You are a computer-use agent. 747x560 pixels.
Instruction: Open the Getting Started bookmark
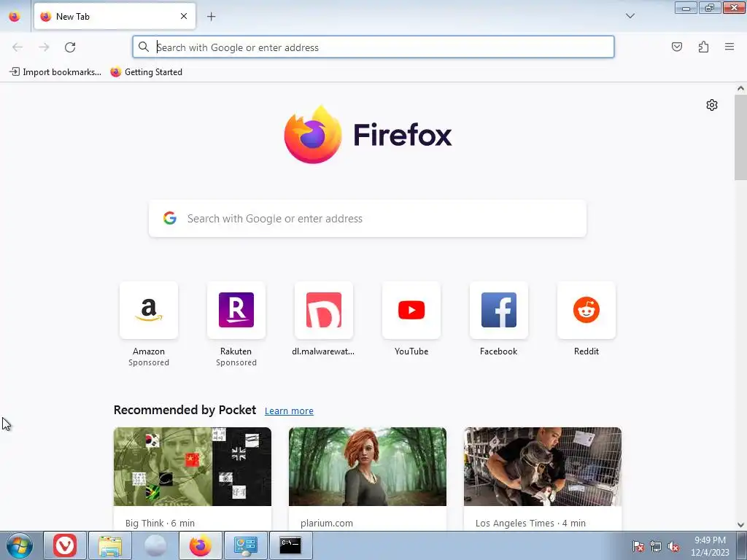coord(146,72)
